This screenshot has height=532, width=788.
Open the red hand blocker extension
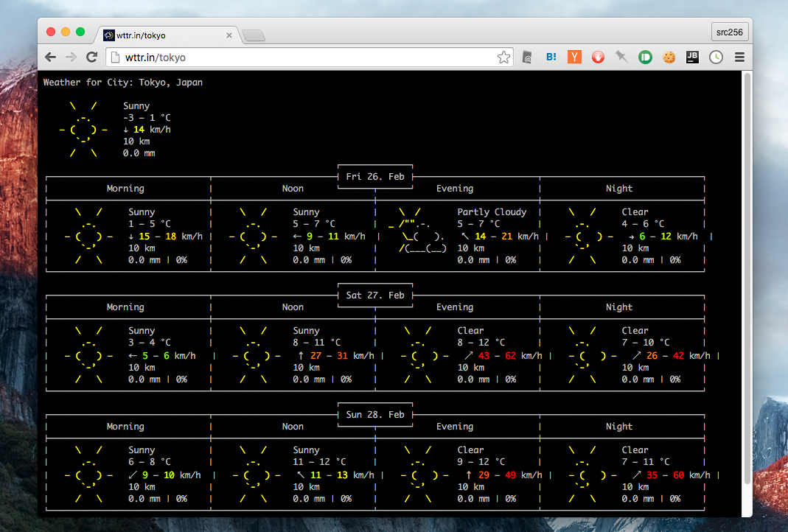point(598,57)
